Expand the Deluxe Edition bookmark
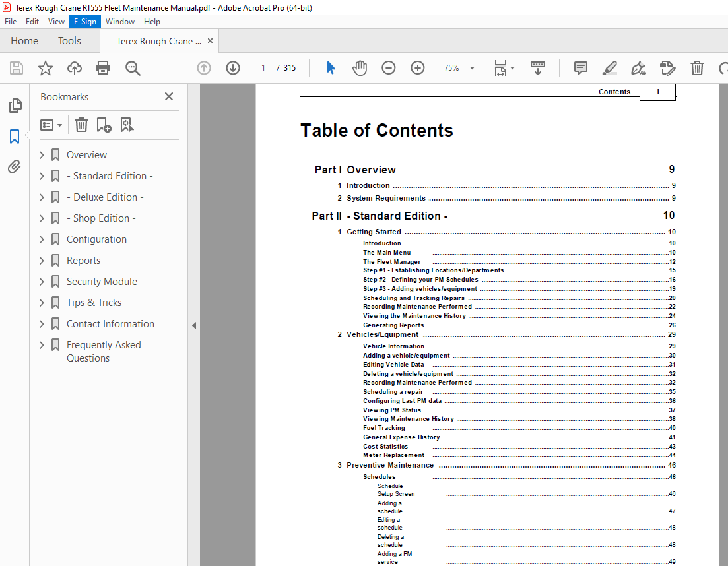Screen dimensions: 728x566 42,197
